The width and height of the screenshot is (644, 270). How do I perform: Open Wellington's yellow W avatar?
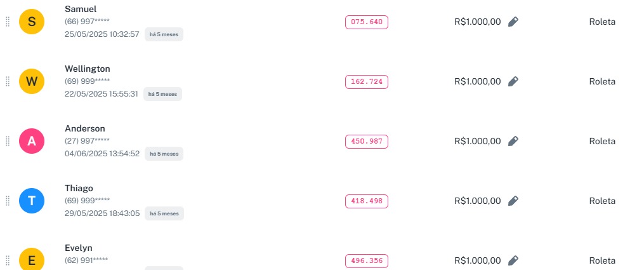tap(32, 81)
